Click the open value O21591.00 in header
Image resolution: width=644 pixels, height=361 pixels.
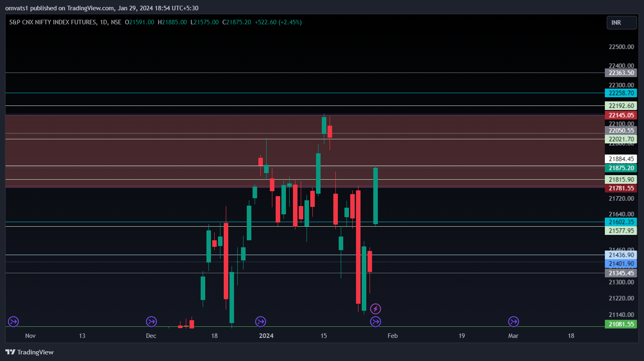tap(140, 22)
